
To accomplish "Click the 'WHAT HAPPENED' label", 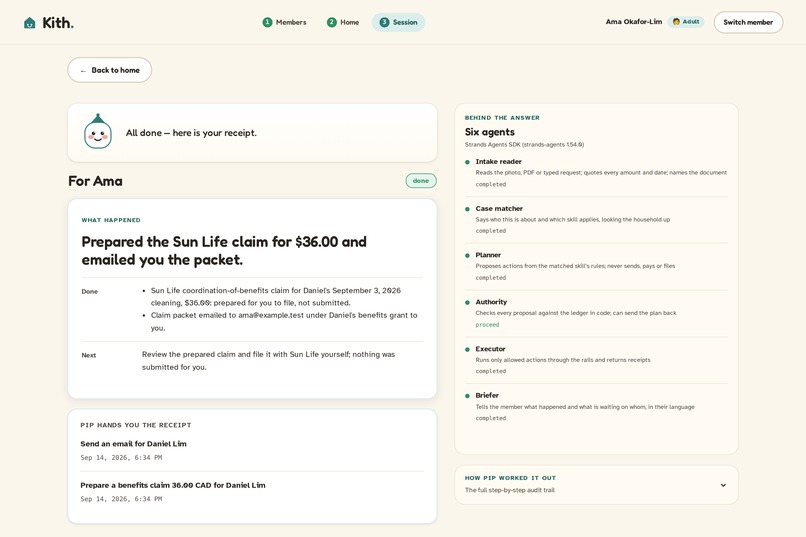I will point(111,220).
